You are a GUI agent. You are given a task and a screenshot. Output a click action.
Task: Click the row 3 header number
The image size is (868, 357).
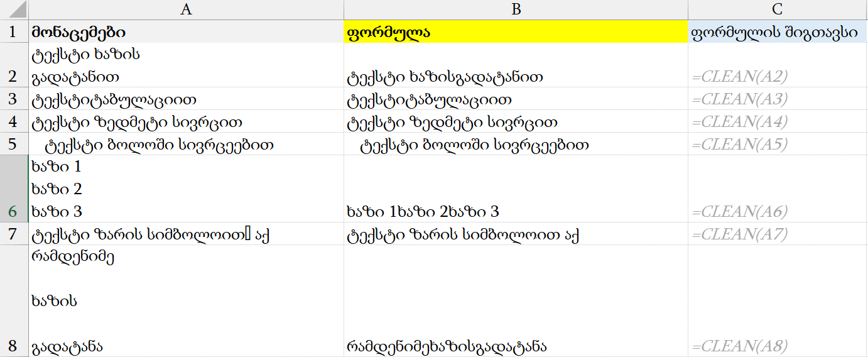(x=14, y=99)
